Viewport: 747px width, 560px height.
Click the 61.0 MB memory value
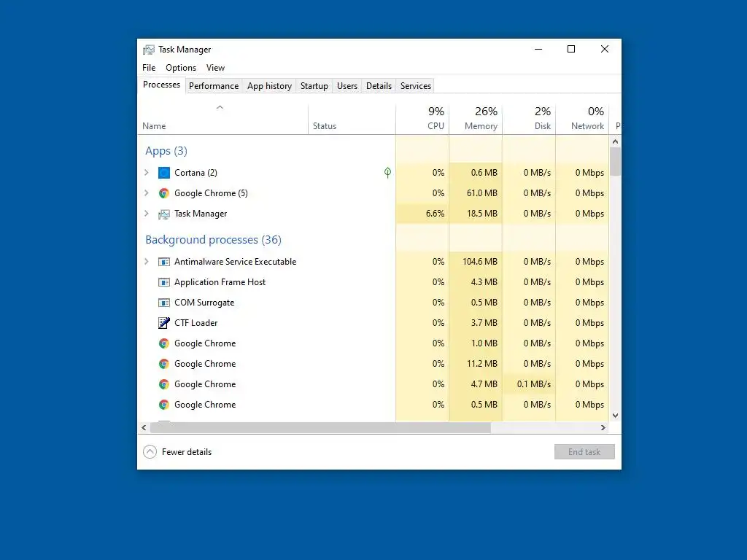click(482, 193)
